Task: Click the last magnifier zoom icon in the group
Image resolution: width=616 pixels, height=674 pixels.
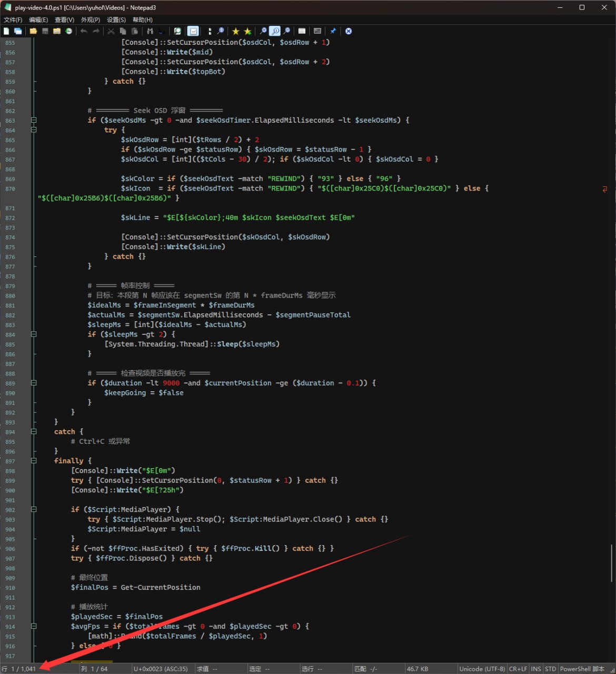Action: pyautogui.click(x=287, y=32)
